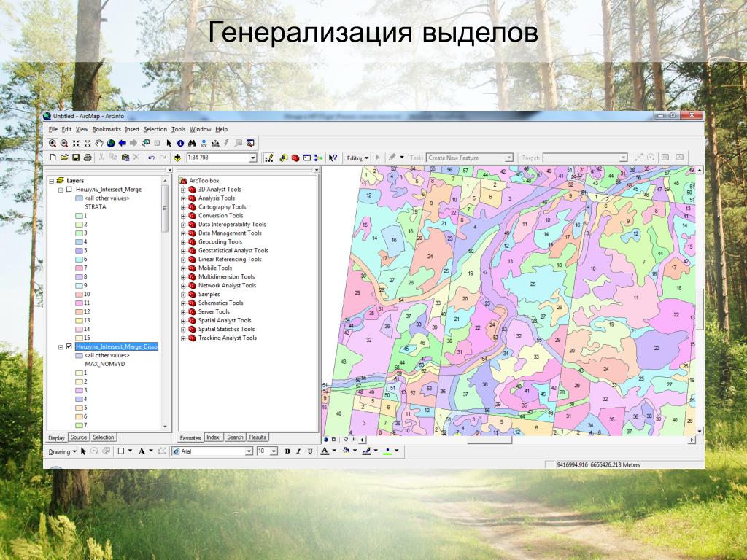Screen dimensions: 747x560
Task: Open the Command Line window icon
Action: pyautogui.click(x=307, y=157)
